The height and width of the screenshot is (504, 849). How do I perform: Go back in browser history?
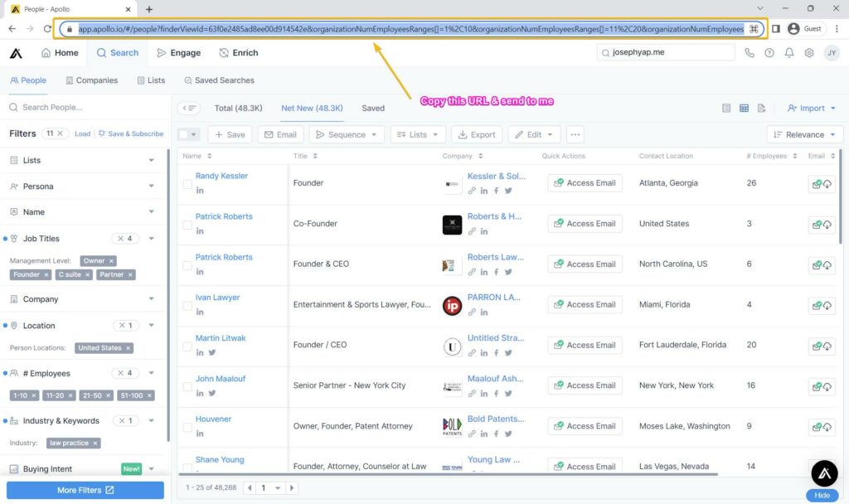click(x=12, y=29)
